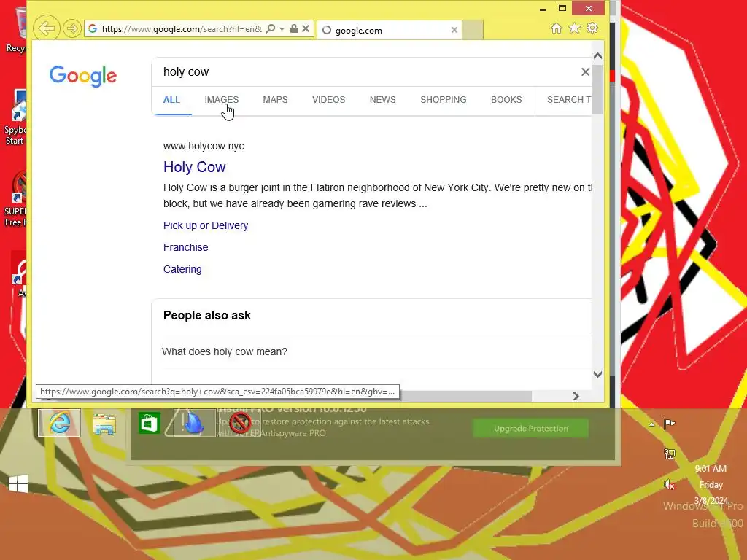Close the google.com tab
This screenshot has width=747, height=560.
[x=454, y=30]
